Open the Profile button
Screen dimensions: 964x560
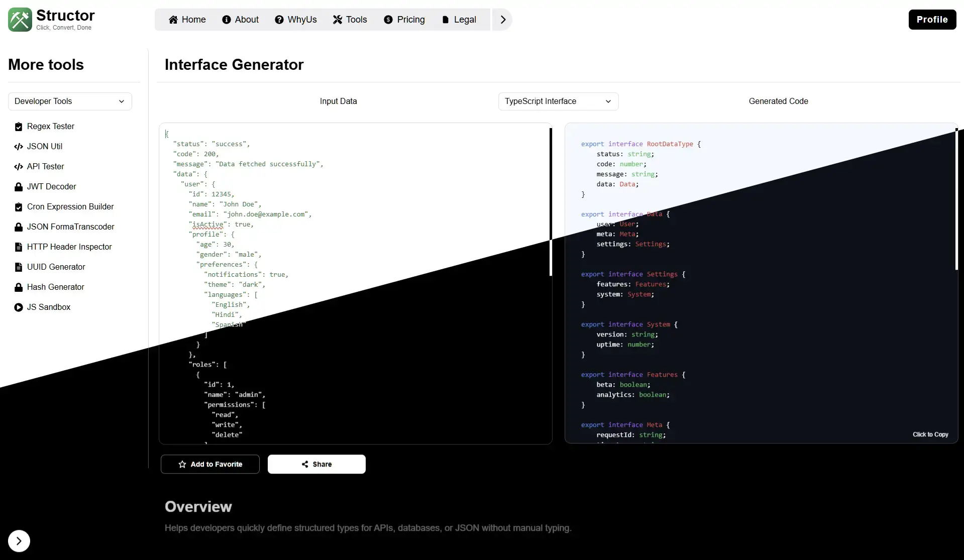click(932, 20)
